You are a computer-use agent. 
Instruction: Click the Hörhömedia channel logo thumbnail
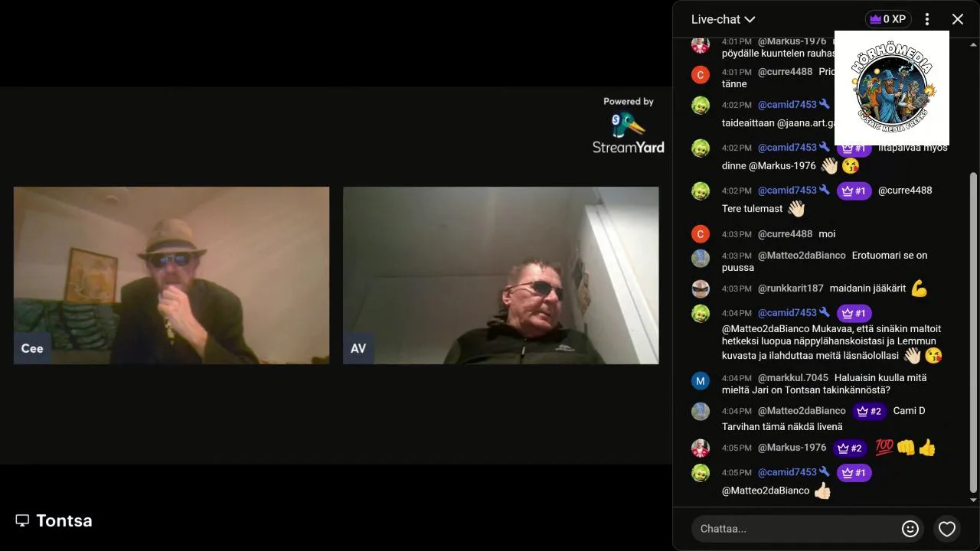pyautogui.click(x=892, y=88)
